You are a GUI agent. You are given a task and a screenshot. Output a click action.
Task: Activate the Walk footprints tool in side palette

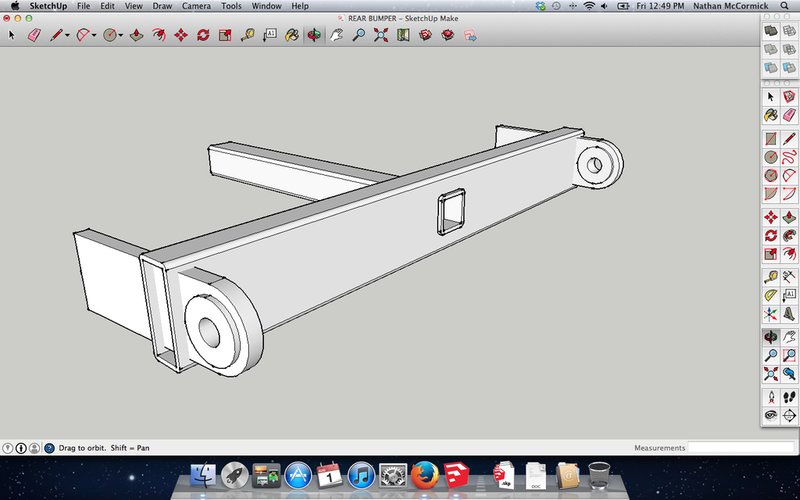point(789,397)
